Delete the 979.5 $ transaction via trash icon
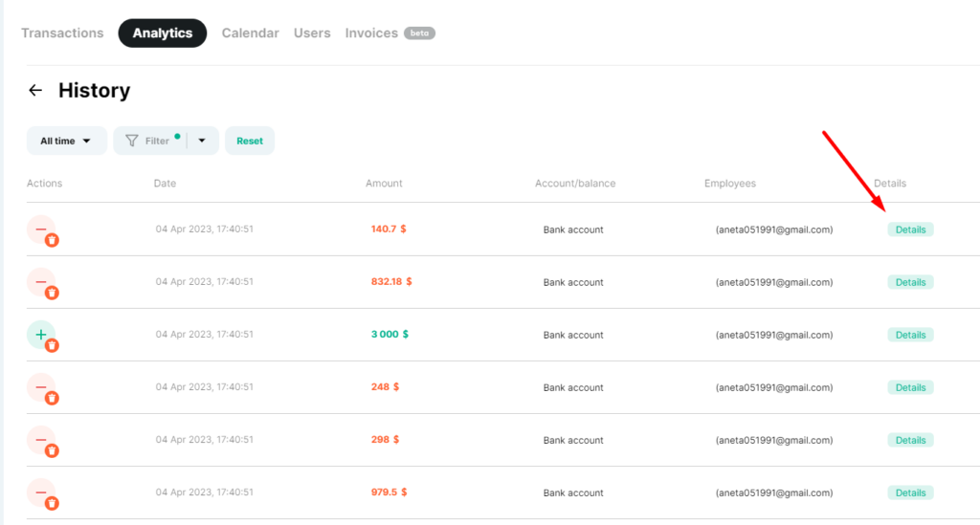The width and height of the screenshot is (980, 525). [52, 503]
